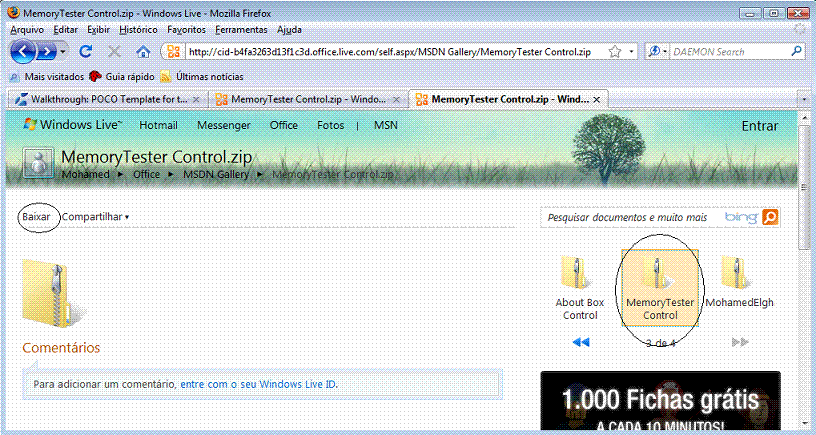This screenshot has height=435, width=816.
Task: Click the DAEMON Search input box
Action: tap(730, 52)
